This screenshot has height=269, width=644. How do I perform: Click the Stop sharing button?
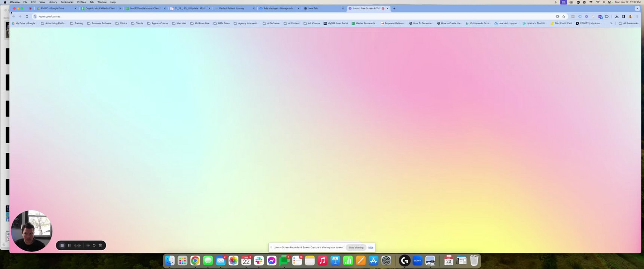[x=356, y=247]
